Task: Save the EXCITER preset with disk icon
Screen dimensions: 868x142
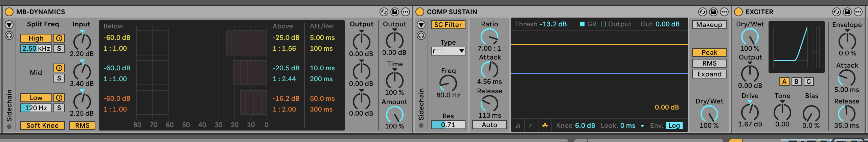Action: 847,12
